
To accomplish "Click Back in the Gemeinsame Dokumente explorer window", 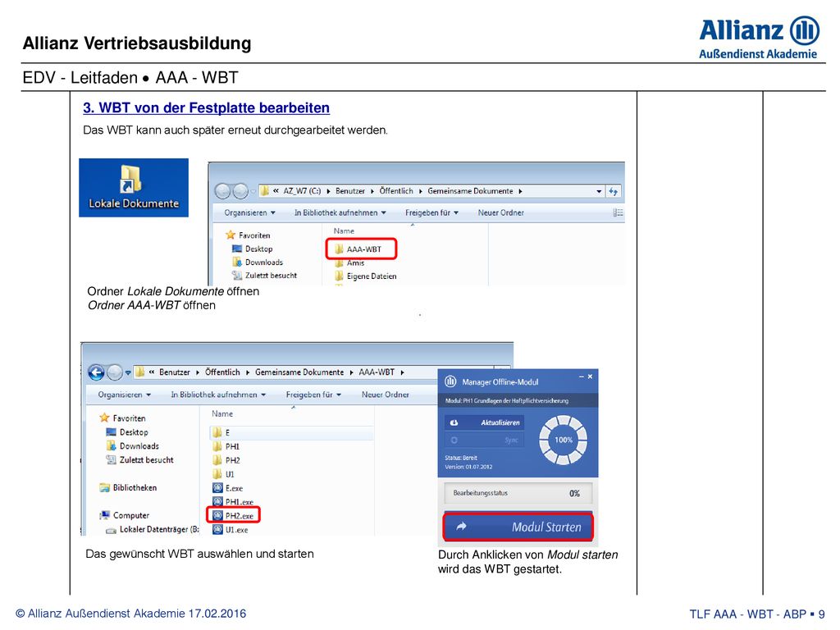I will click(222, 190).
